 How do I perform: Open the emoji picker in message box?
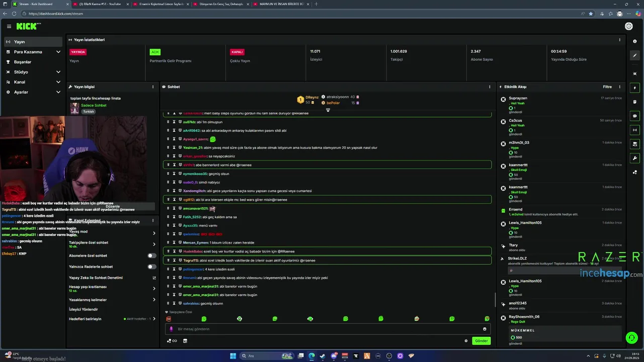485,329
